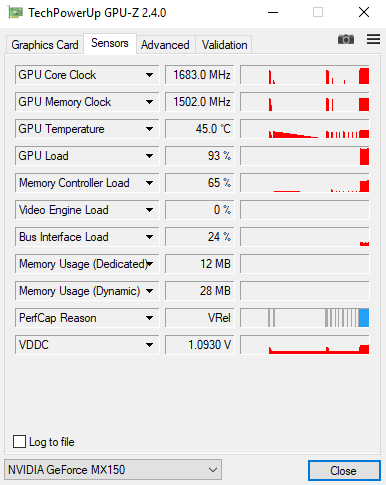Click the screenshot camera icon
This screenshot has width=386, height=485.
coord(346,39)
